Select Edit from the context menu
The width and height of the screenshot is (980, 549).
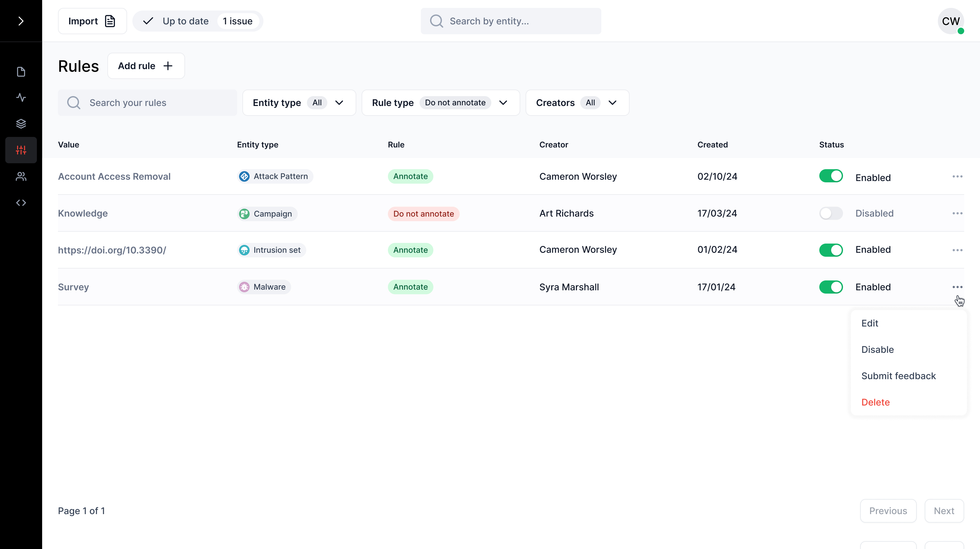870,323
